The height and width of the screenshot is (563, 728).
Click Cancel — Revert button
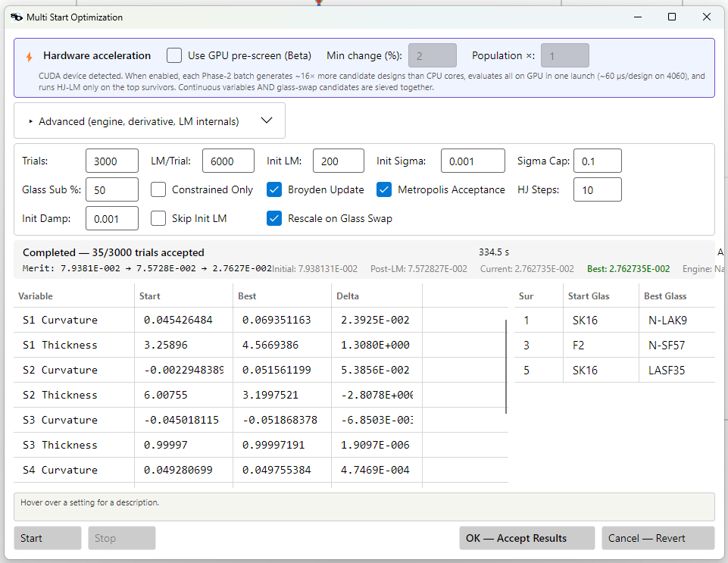(x=658, y=538)
